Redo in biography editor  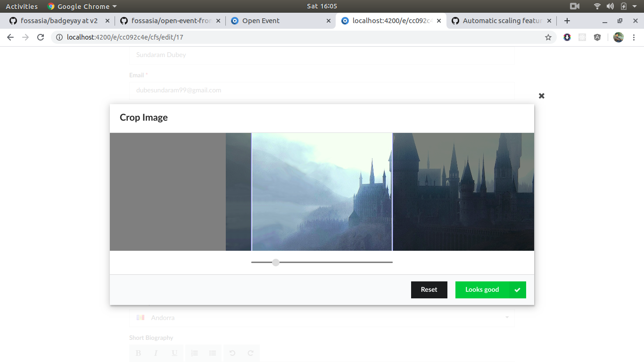pos(250,353)
